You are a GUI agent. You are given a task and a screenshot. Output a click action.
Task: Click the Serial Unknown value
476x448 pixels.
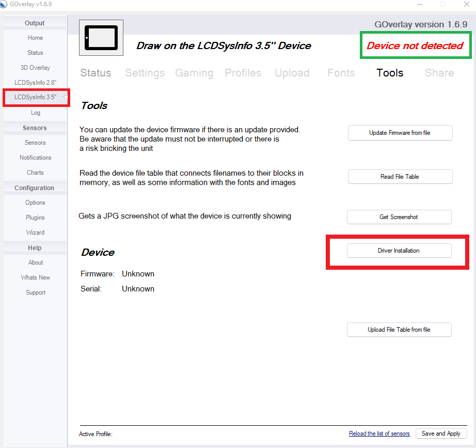point(138,289)
